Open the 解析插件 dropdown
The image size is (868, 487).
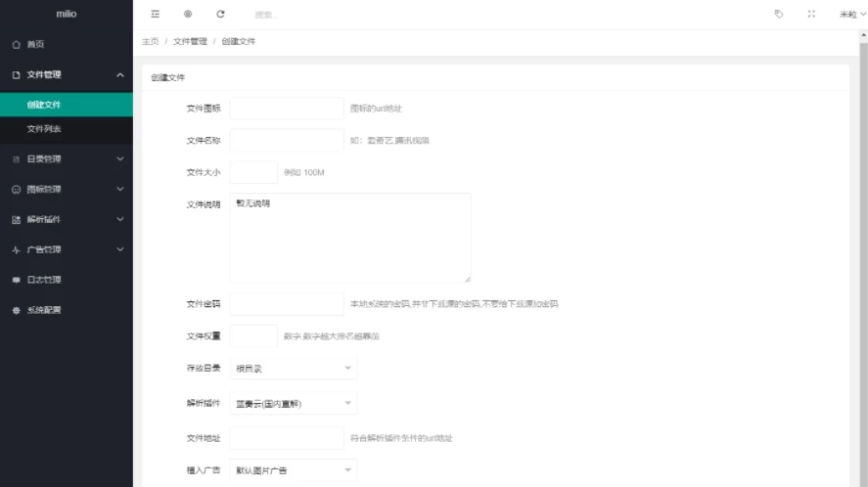(x=293, y=403)
